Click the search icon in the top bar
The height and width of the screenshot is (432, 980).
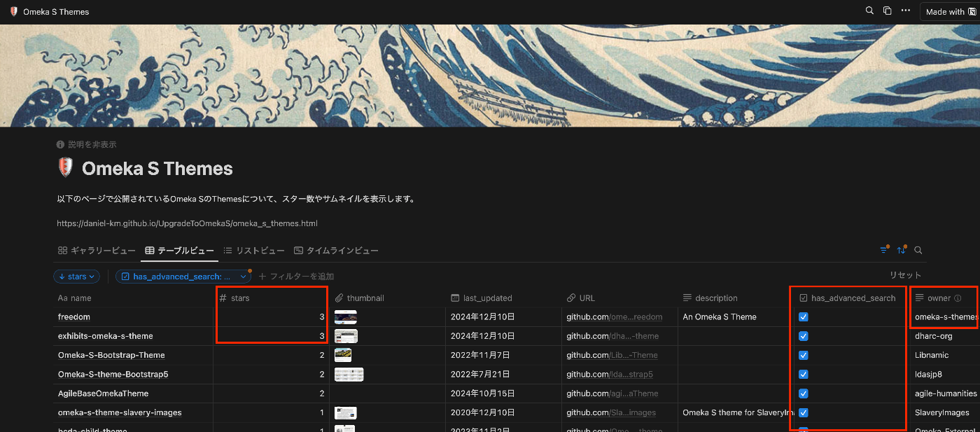click(x=869, y=11)
